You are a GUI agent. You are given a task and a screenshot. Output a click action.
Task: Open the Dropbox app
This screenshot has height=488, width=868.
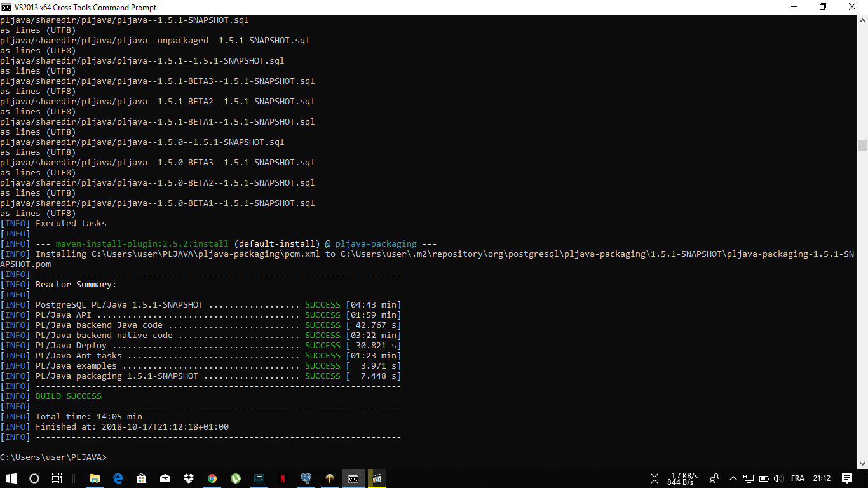[x=188, y=478]
